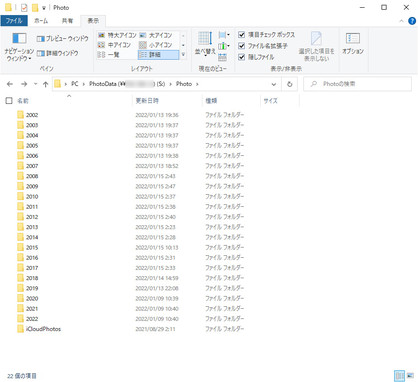Expand the address bar history dropdown
Image resolution: width=418 pixels, height=382 pixels.
click(x=274, y=84)
